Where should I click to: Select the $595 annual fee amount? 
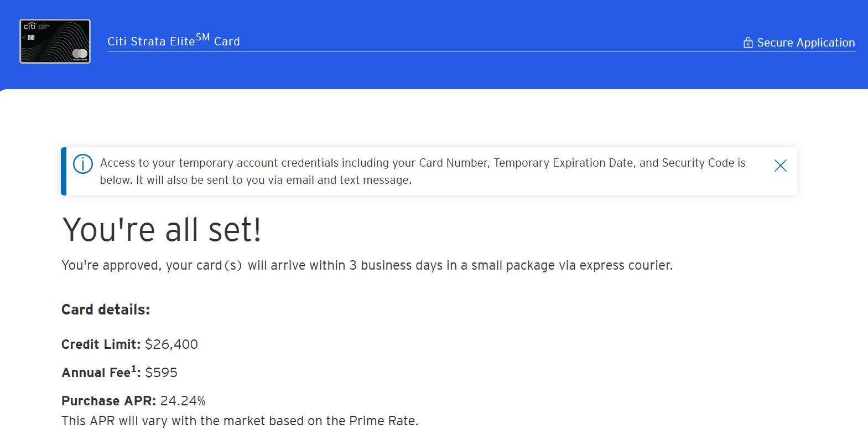[161, 373]
